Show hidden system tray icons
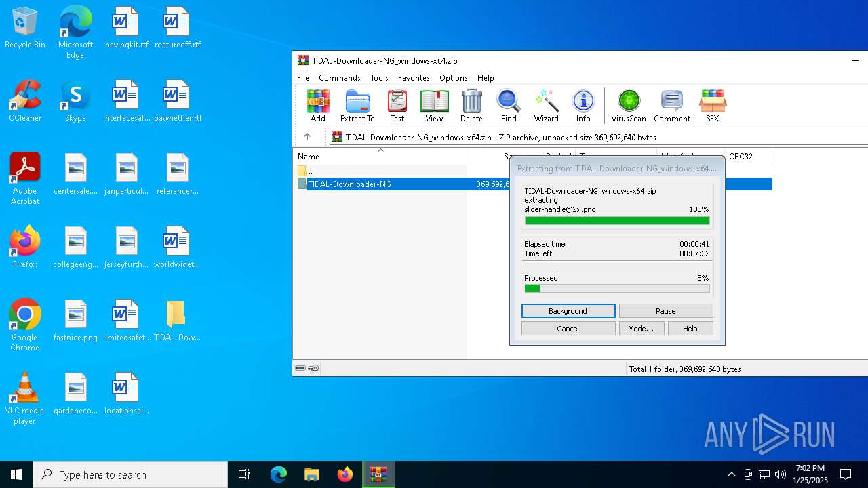 pyautogui.click(x=731, y=474)
